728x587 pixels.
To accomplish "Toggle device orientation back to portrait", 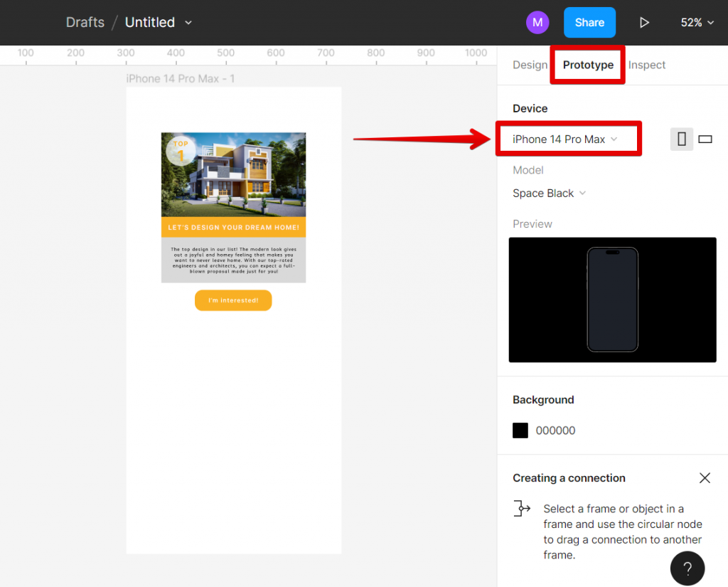I will [x=681, y=139].
